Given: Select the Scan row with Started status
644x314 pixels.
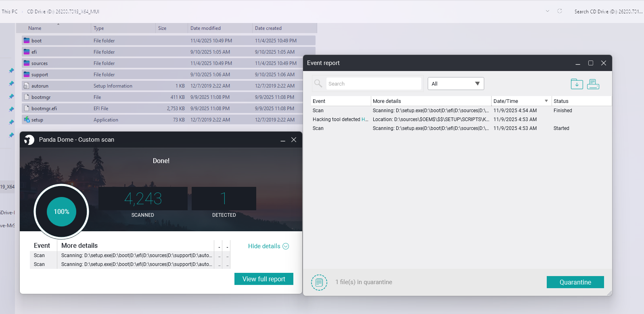Looking at the screenshot, I should (461, 128).
